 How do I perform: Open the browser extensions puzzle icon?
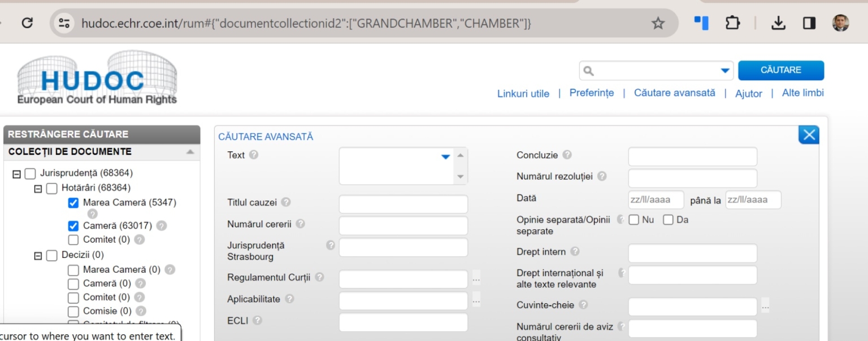pos(733,23)
